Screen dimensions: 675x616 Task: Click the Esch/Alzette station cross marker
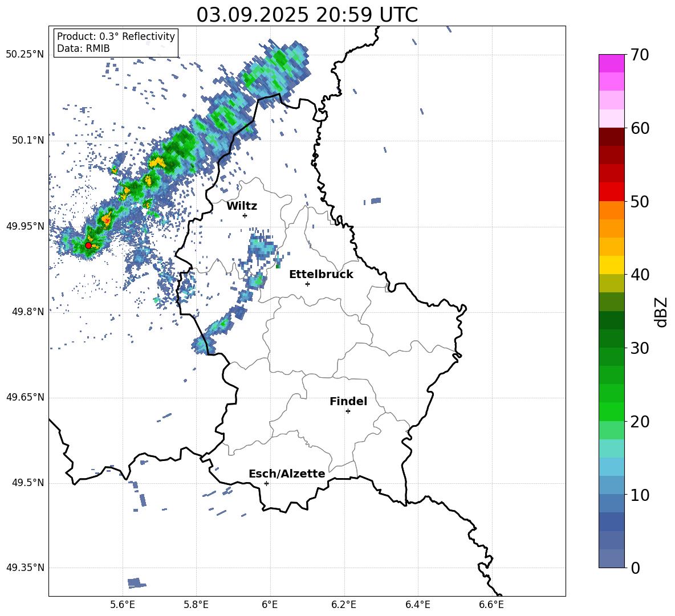coord(266,483)
